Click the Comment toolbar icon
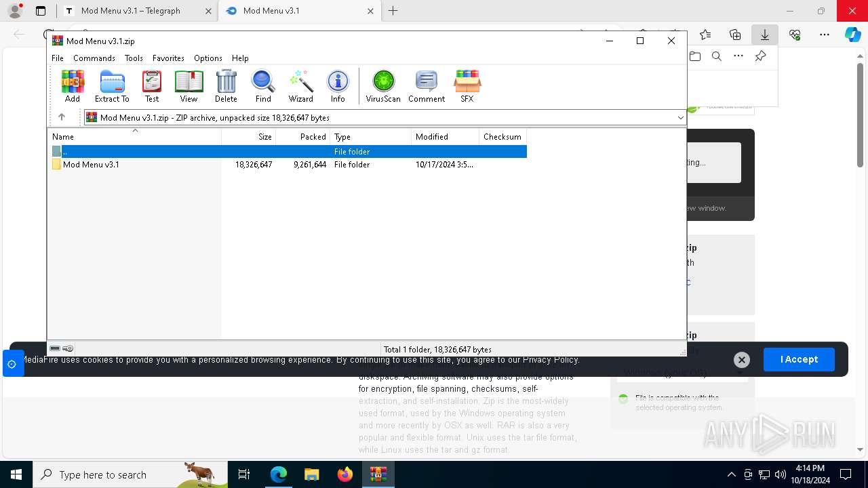The width and height of the screenshot is (868, 488). pyautogui.click(x=427, y=86)
